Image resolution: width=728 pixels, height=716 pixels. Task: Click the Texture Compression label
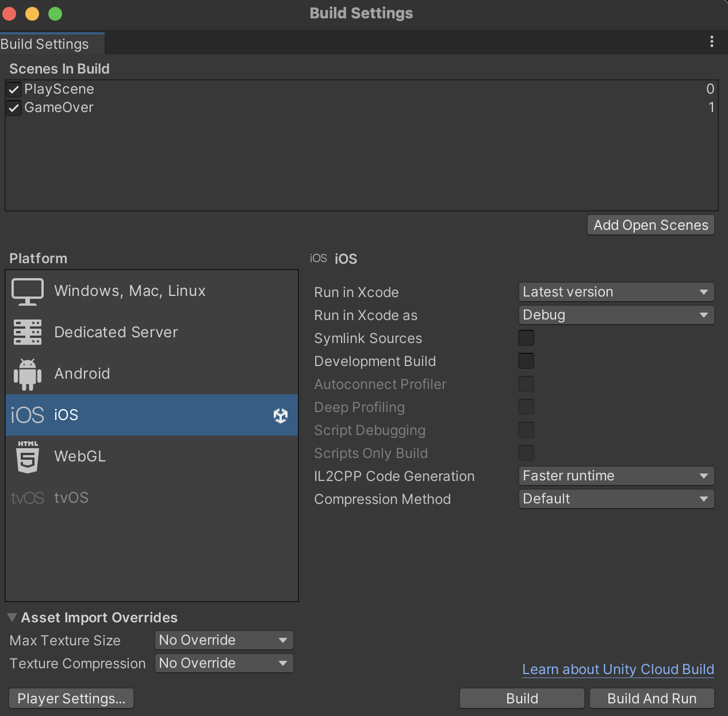(x=78, y=664)
